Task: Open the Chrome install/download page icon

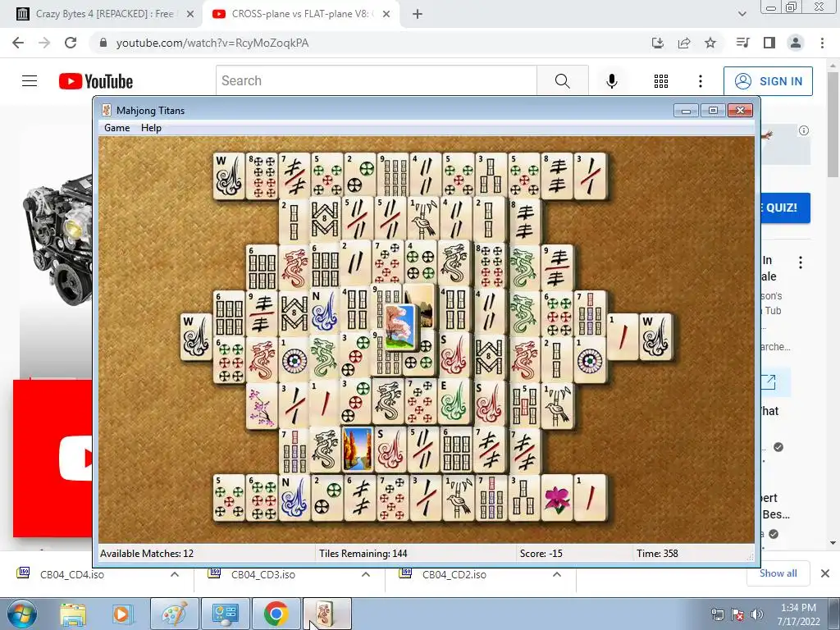Action: (658, 43)
